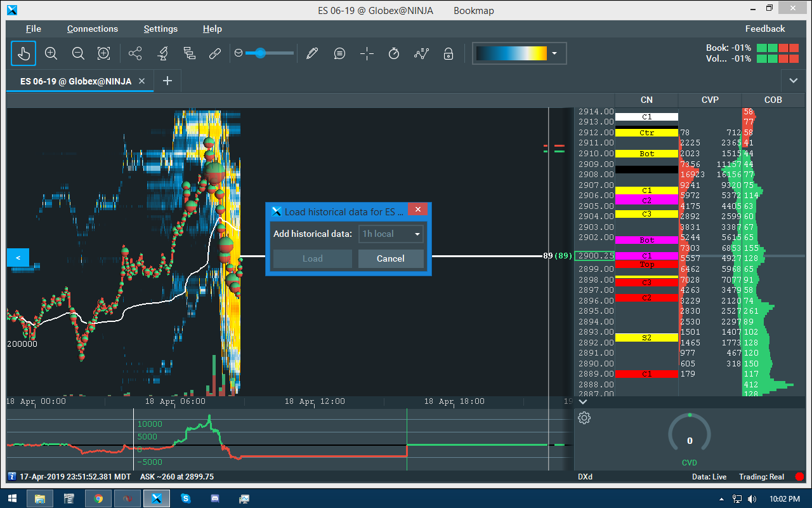Click the stopwatch timer icon

(394, 53)
